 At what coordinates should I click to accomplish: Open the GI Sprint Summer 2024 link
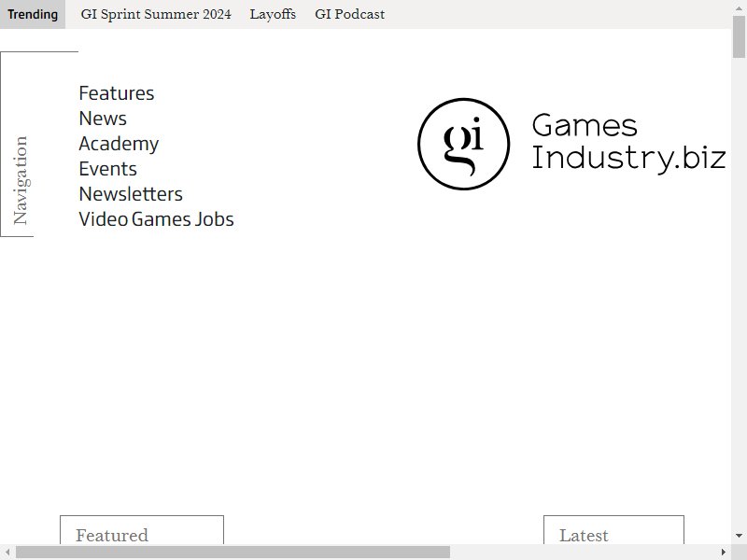[156, 14]
